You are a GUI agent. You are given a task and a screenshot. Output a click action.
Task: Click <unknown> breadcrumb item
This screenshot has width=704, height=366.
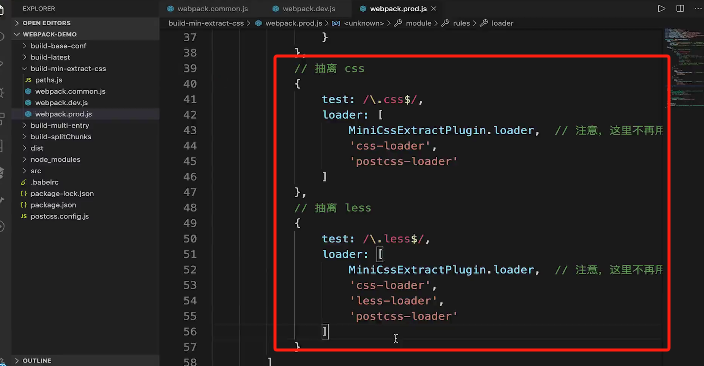pos(364,23)
